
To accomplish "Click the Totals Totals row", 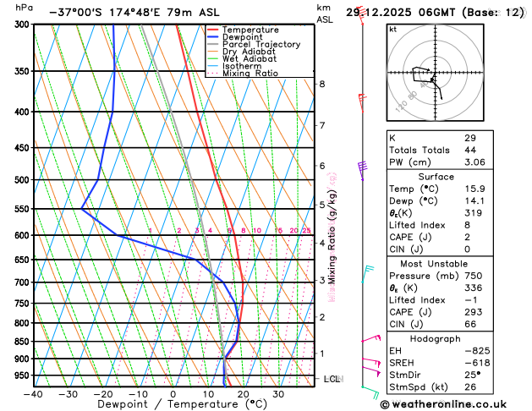I will (x=440, y=151).
